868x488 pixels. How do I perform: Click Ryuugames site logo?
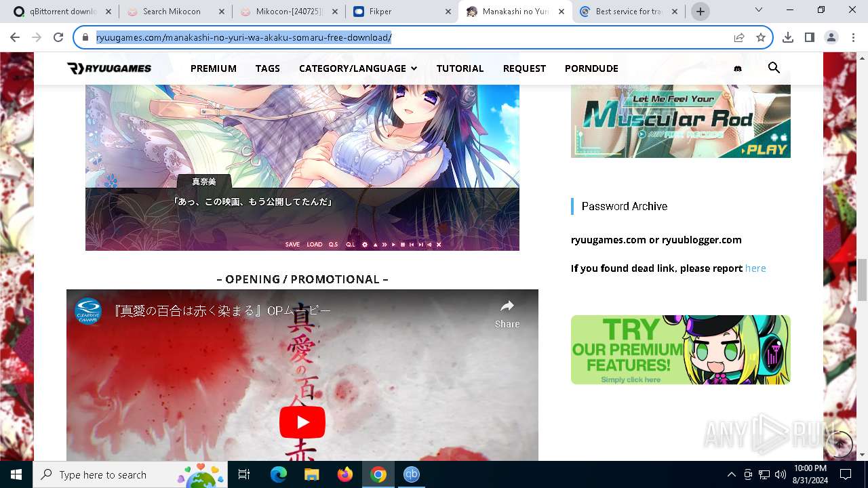pos(109,68)
